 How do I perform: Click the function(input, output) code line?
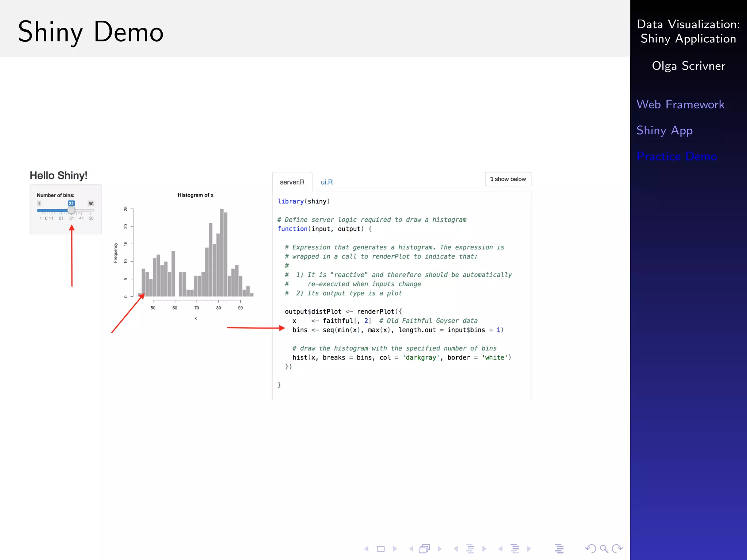tap(325, 229)
